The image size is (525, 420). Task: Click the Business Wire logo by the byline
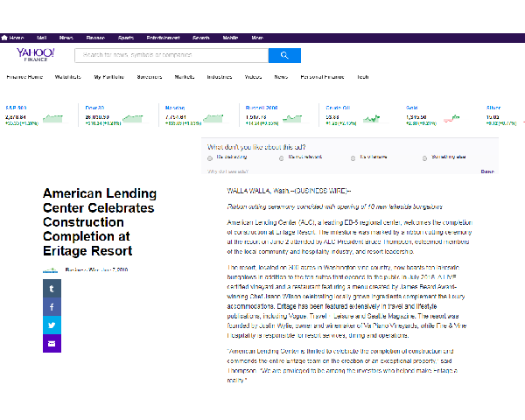[x=50, y=270]
